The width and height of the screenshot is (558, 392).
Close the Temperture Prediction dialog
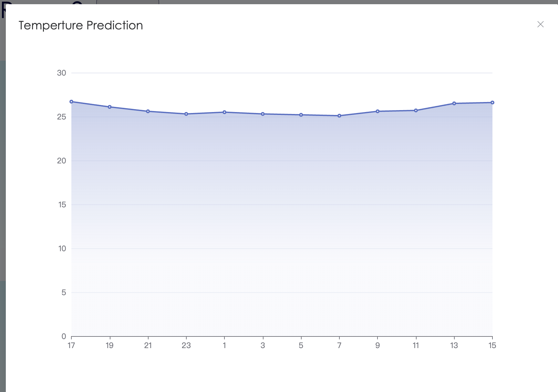pyautogui.click(x=540, y=24)
